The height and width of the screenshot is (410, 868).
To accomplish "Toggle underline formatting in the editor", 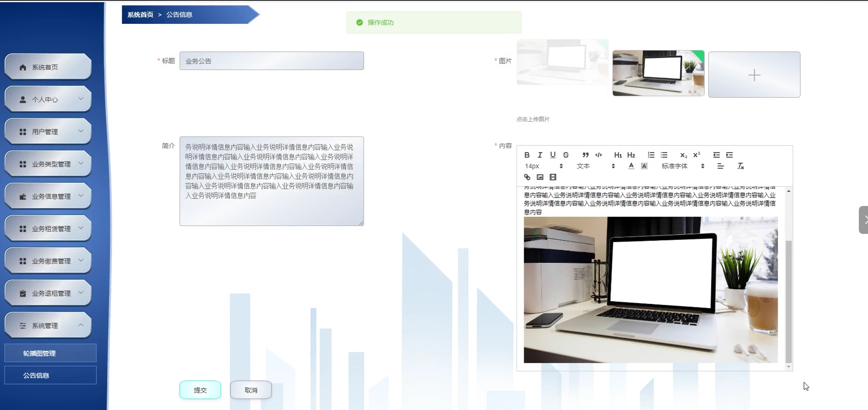I will pyautogui.click(x=553, y=155).
